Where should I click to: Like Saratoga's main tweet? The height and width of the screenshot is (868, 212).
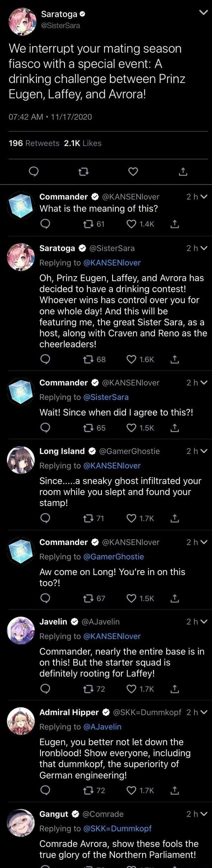(133, 172)
